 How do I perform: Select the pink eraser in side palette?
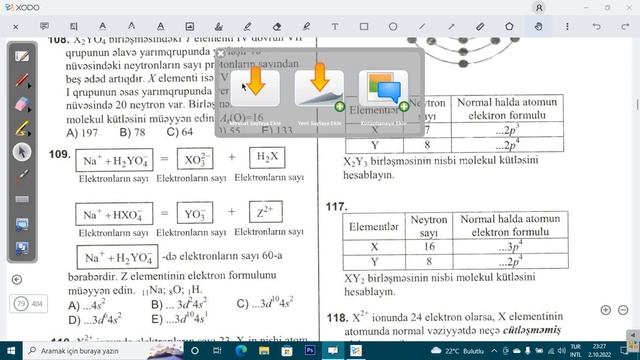(x=21, y=104)
